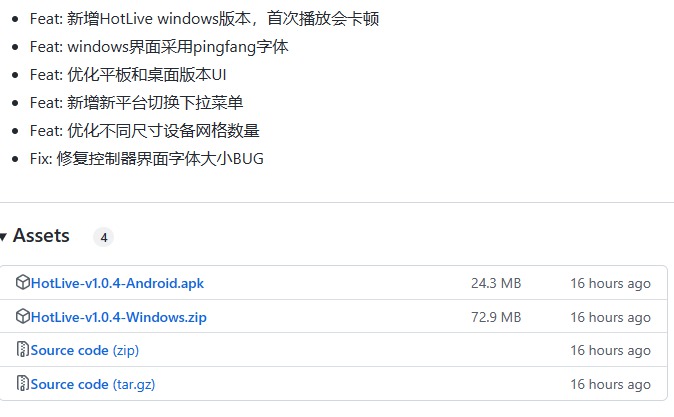Download HotLive-v1.0.4-Android.apk
674x417 pixels.
[x=117, y=283]
